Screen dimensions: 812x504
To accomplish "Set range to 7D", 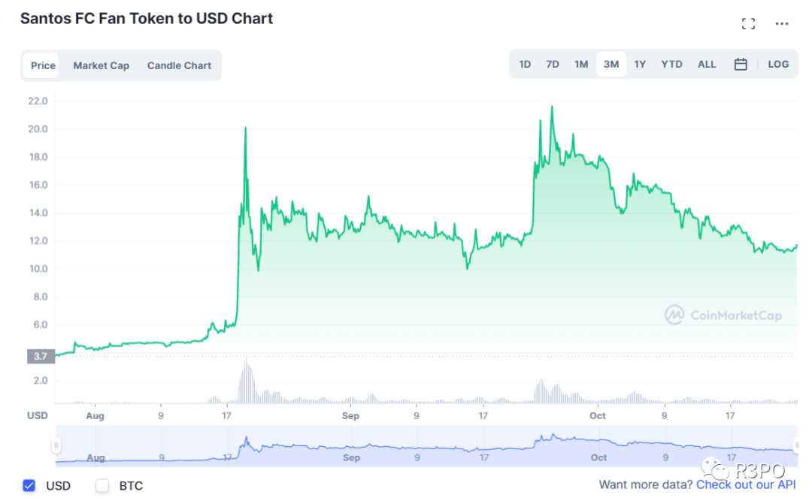I will [553, 65].
